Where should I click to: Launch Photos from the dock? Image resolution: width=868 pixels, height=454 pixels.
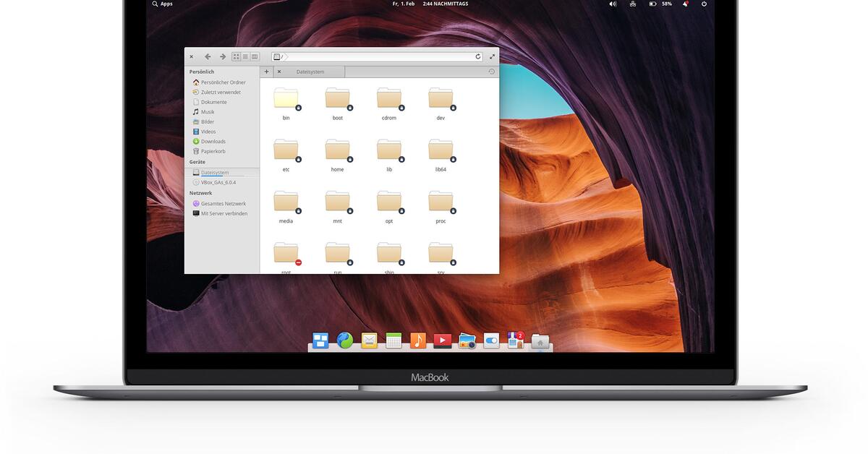click(467, 340)
